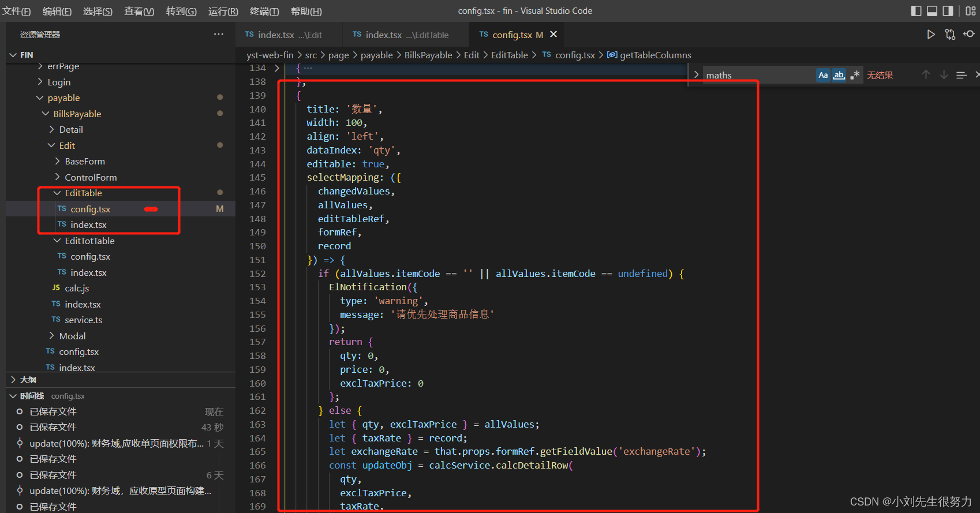
Task: Click line number 152 in the gutter
Action: pos(257,274)
